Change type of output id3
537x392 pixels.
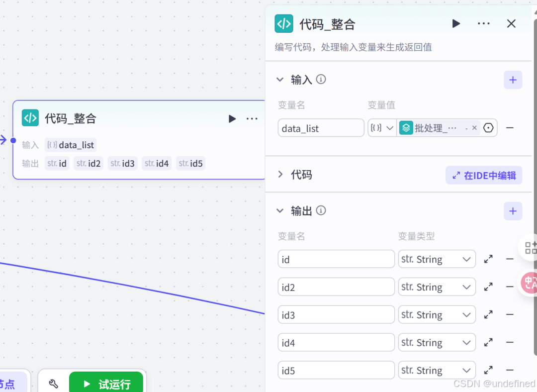[437, 314]
